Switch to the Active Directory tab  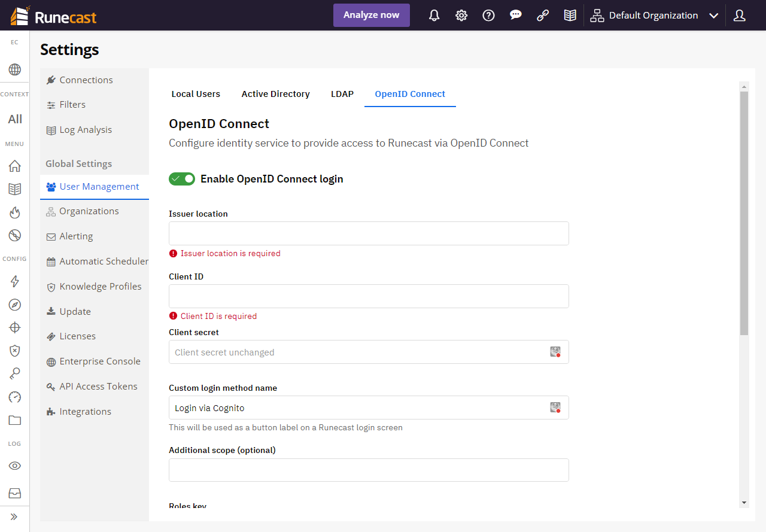tap(276, 94)
